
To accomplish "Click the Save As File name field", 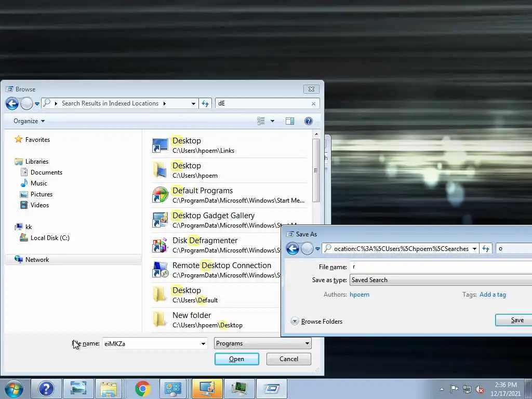I will pos(441,267).
